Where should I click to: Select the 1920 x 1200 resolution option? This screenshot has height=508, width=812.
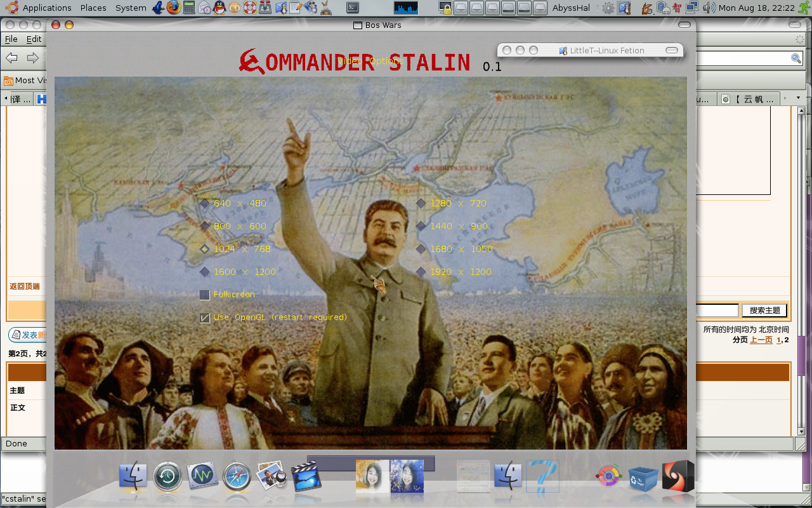454,272
